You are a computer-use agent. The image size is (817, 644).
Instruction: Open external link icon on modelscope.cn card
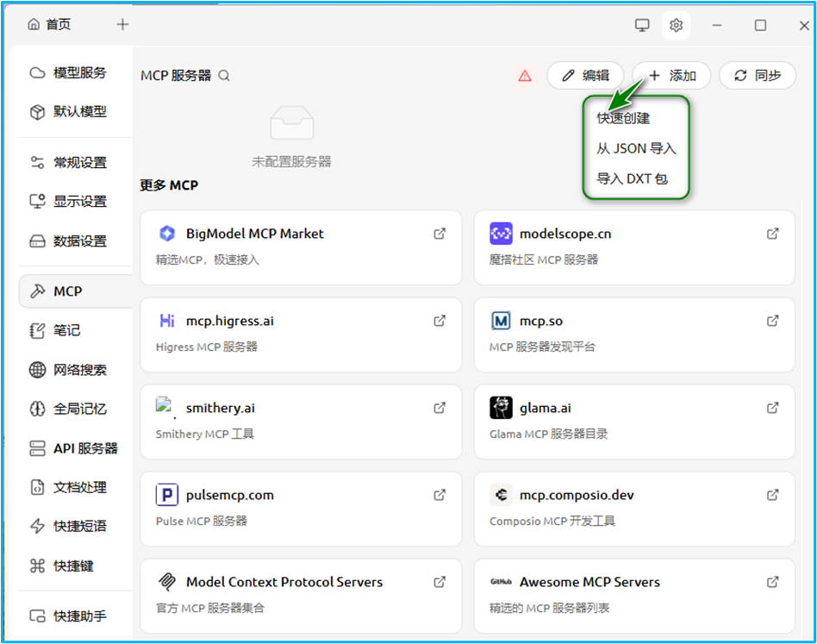773,234
